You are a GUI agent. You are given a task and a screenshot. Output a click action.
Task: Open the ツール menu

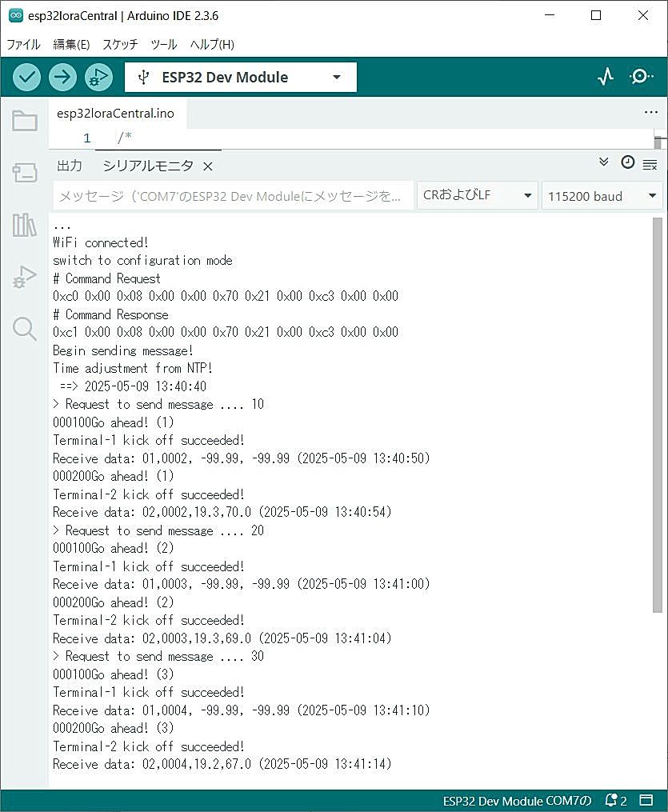tap(164, 45)
